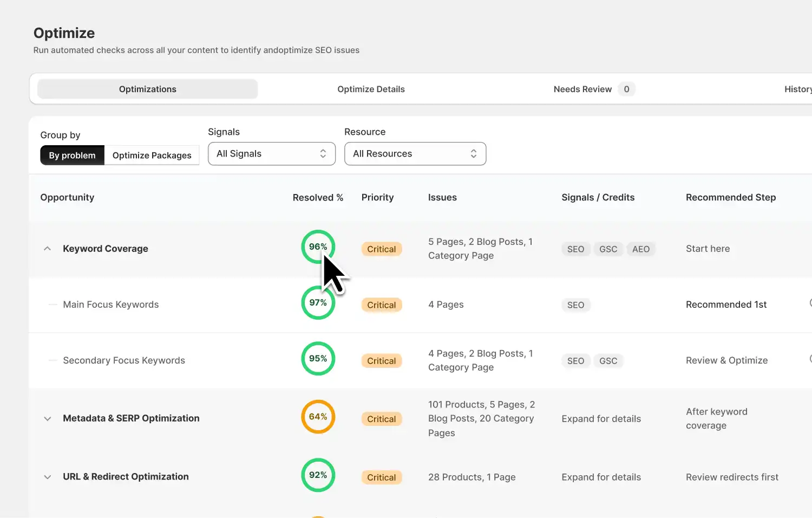812x518 pixels.
Task: Click the "Recommended 1st" step text
Action: pos(726,305)
